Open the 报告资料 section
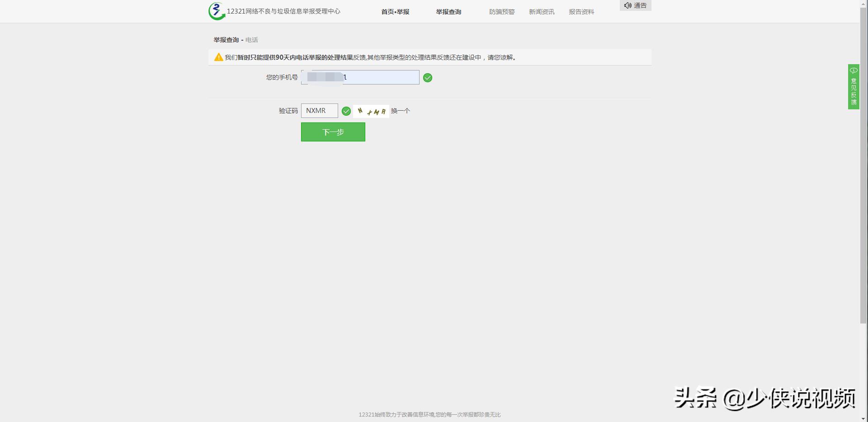The image size is (868, 422). point(581,11)
